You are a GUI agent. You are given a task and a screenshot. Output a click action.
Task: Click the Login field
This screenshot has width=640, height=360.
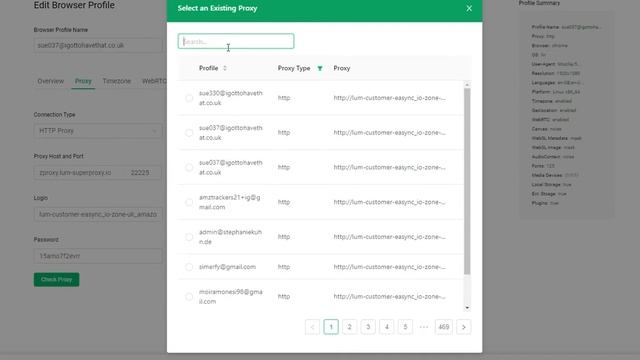[x=98, y=214]
